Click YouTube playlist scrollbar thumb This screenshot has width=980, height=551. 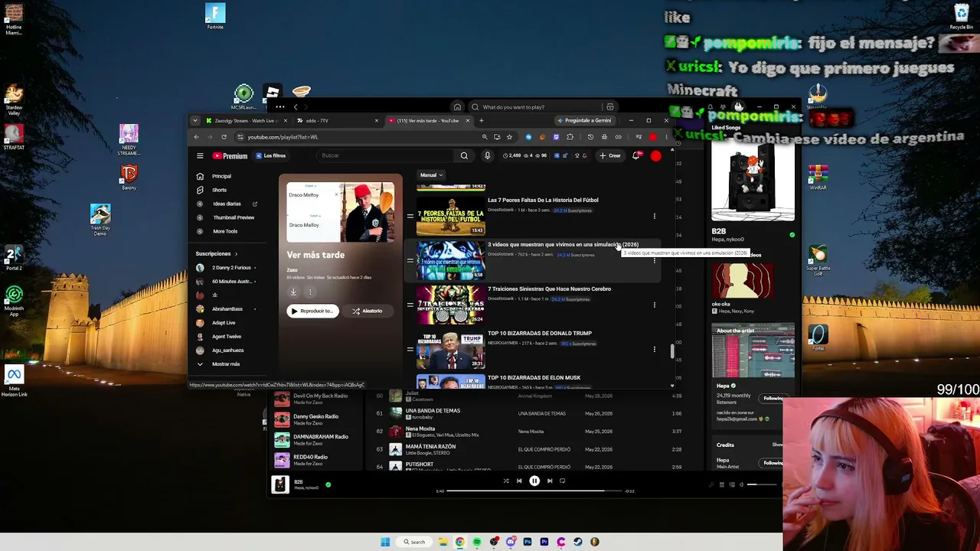(672, 351)
